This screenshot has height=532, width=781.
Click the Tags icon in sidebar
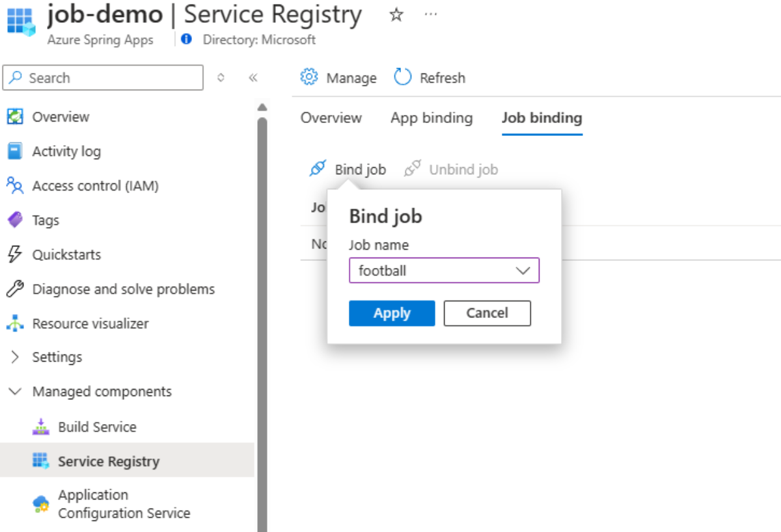tap(14, 220)
